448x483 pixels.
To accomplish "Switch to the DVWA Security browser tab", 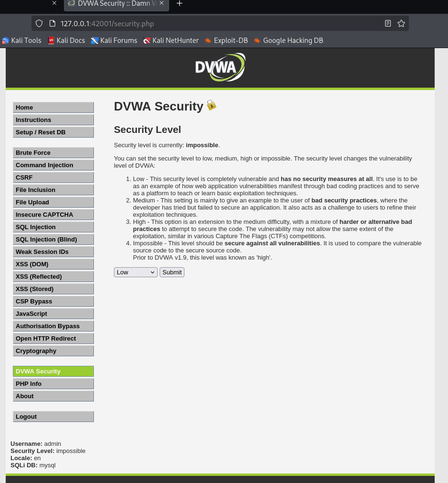I will [116, 4].
